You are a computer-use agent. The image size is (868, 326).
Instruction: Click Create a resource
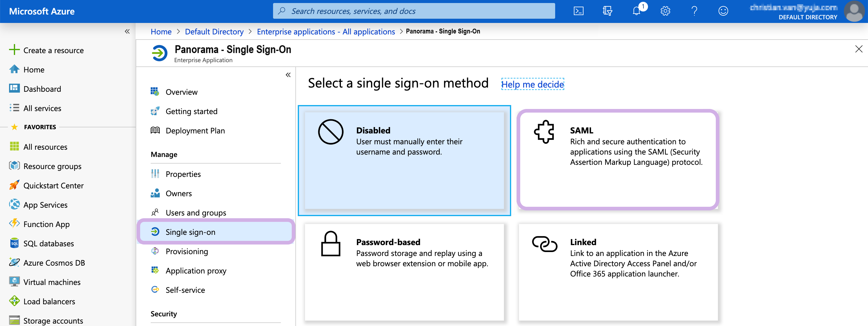[53, 50]
